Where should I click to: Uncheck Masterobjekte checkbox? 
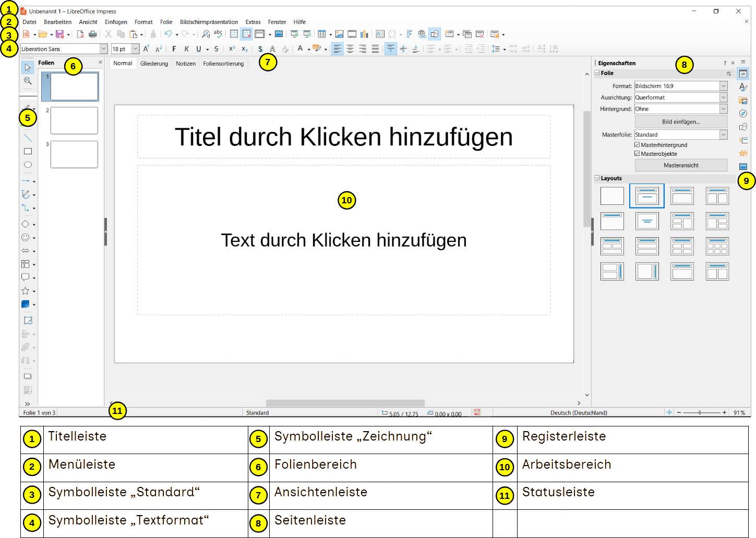tap(637, 154)
